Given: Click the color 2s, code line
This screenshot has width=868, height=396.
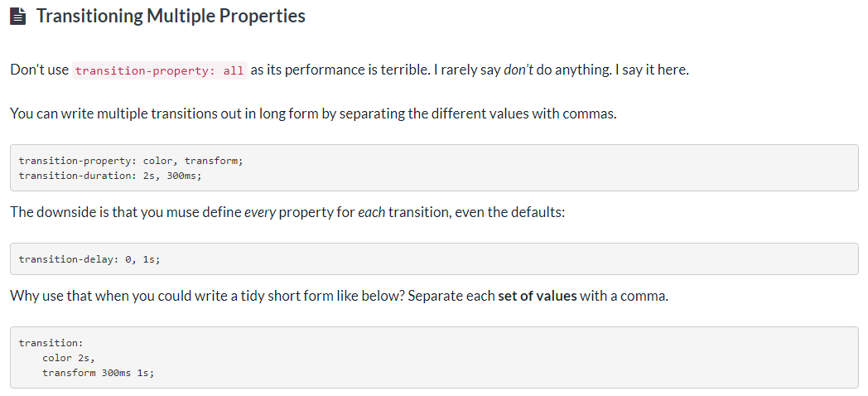Looking at the screenshot, I should click(69, 358).
